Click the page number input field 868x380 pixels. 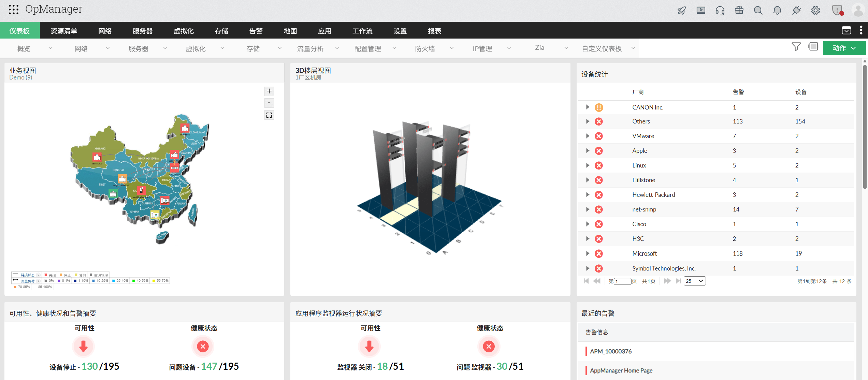(623, 281)
